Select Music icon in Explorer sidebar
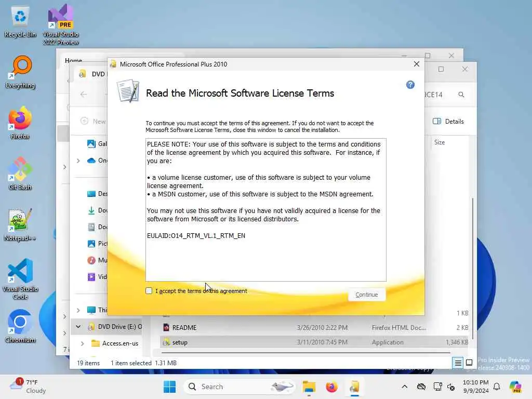This screenshot has width=532, height=399. pos(91,260)
